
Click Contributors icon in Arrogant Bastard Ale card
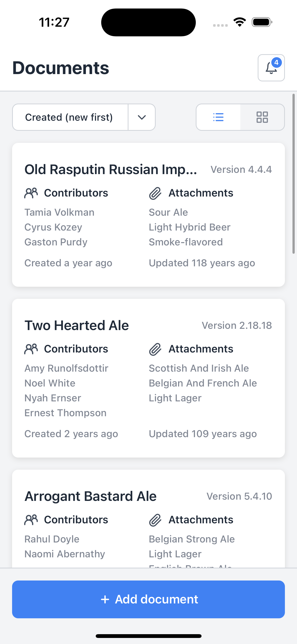click(x=31, y=520)
